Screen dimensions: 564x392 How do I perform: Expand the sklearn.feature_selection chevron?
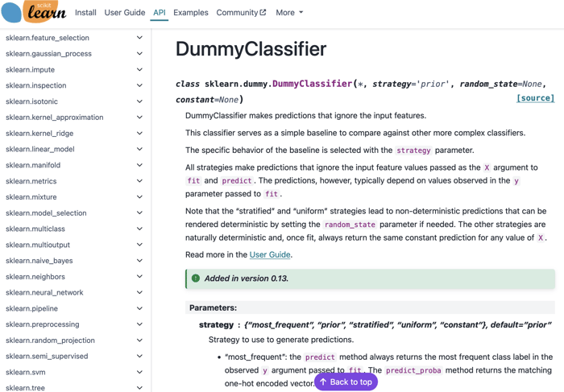[139, 38]
